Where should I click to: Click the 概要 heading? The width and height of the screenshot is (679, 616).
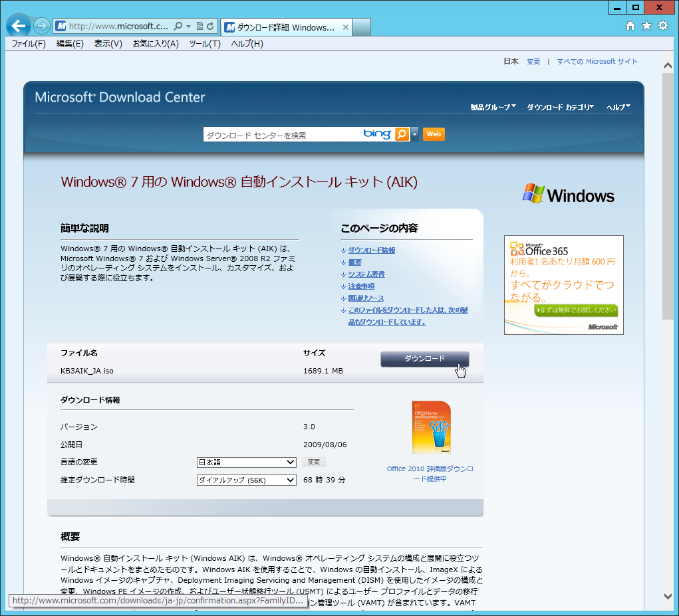point(70,536)
